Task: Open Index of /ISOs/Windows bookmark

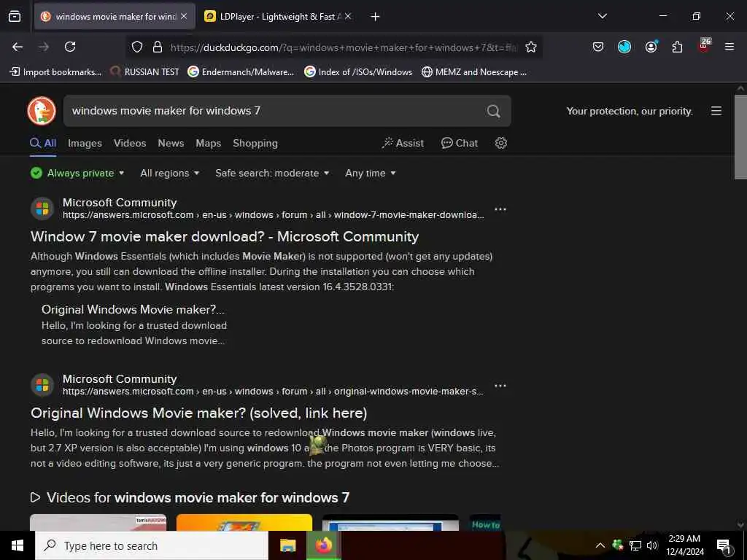Action: coord(358,72)
